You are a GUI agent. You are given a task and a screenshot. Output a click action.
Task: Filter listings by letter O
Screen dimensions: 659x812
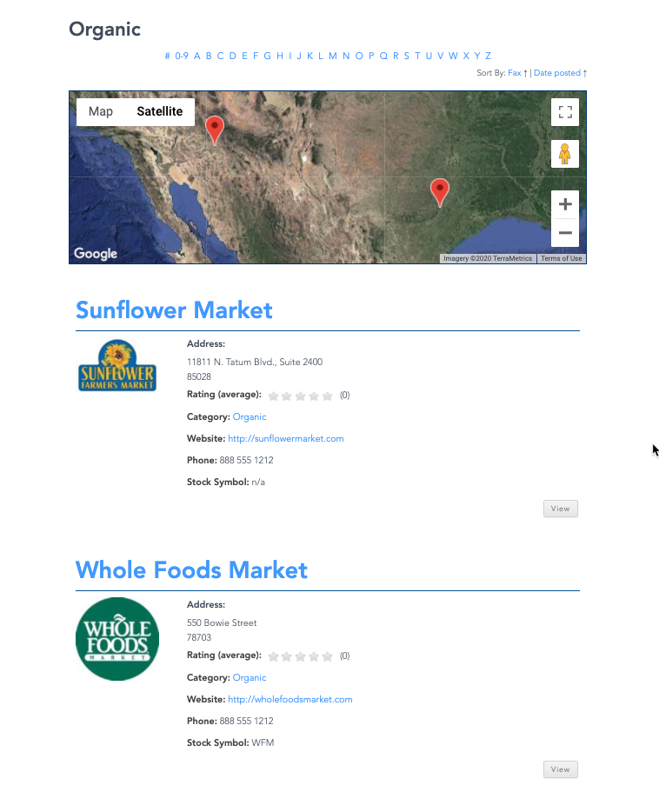(359, 56)
